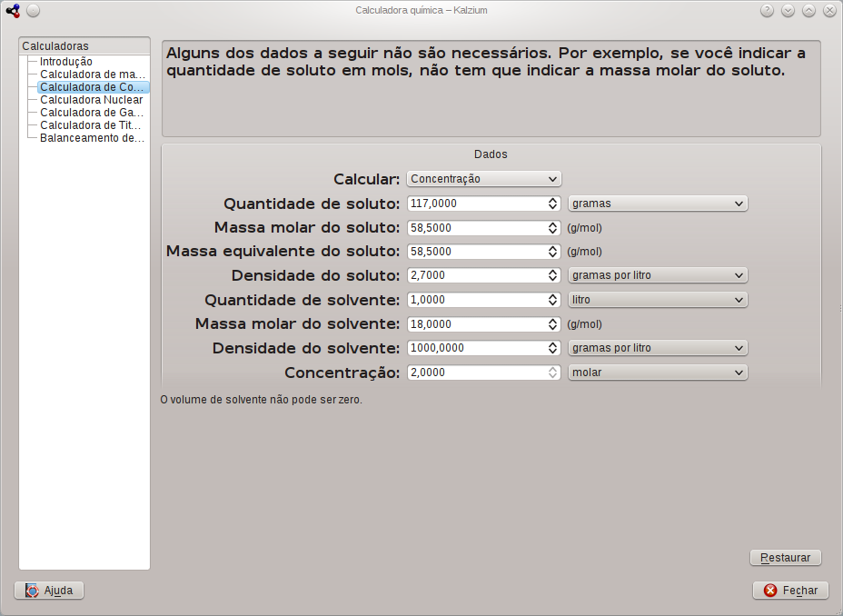Select the Balanceamento de equações entry

(92, 137)
